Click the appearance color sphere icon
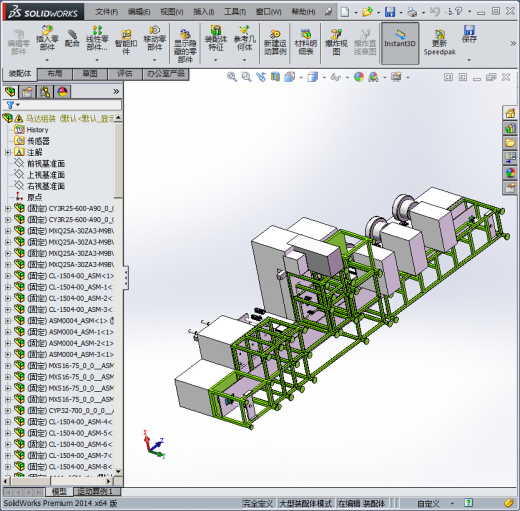 tap(359, 77)
